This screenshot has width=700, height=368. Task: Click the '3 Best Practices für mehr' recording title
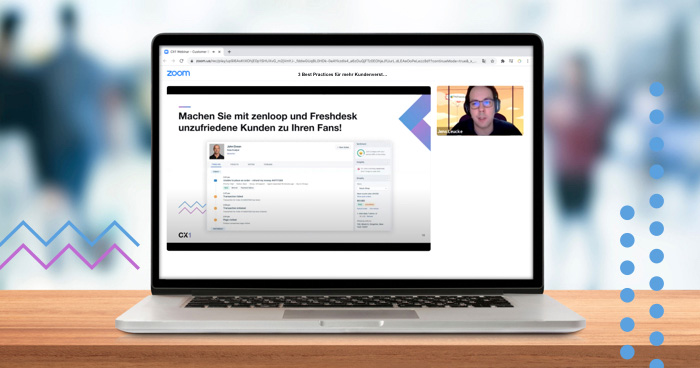pyautogui.click(x=342, y=75)
